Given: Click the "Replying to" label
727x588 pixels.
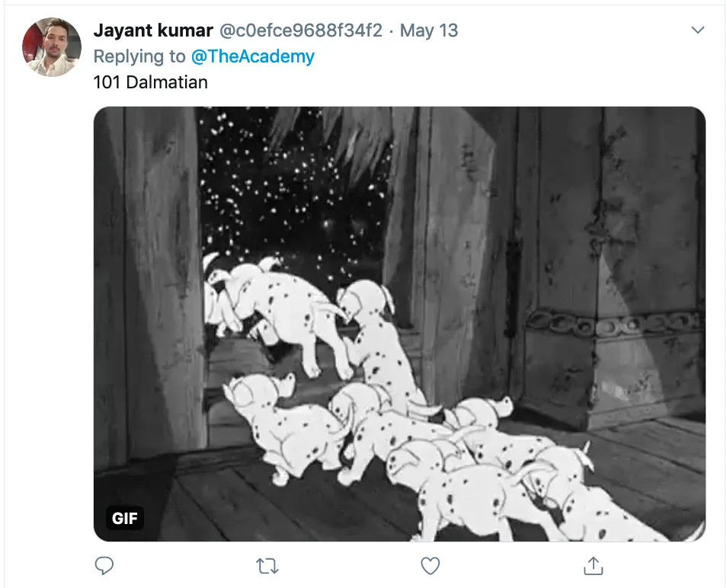Looking at the screenshot, I should point(139,56).
